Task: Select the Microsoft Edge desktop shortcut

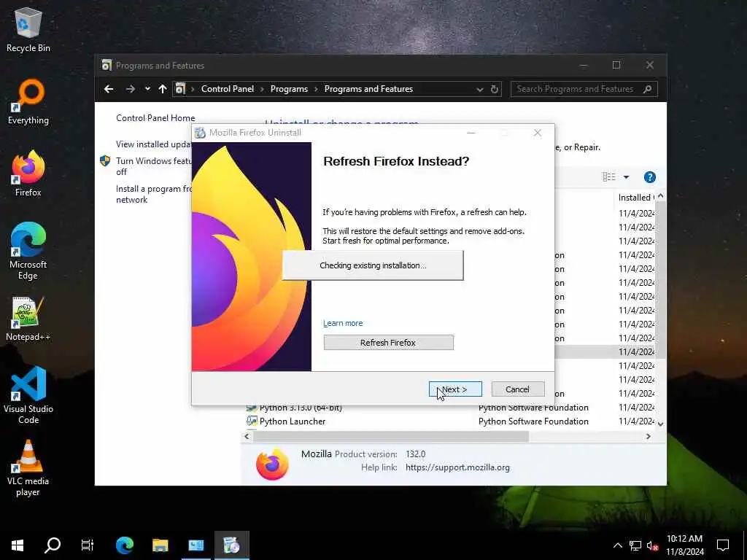Action: 28,251
